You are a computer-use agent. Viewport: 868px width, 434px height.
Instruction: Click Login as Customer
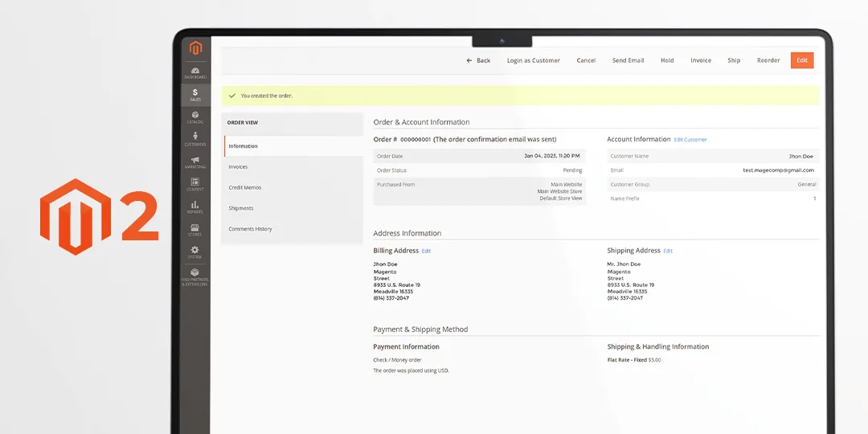click(533, 60)
